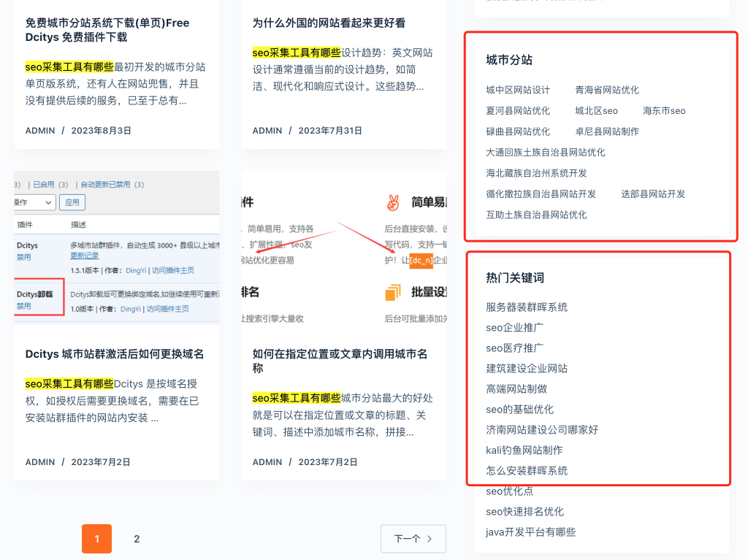Viewport: 748px width, 560px height.
Task: Visit 大通回族土族自治县网站优化 link
Action: 546,153
